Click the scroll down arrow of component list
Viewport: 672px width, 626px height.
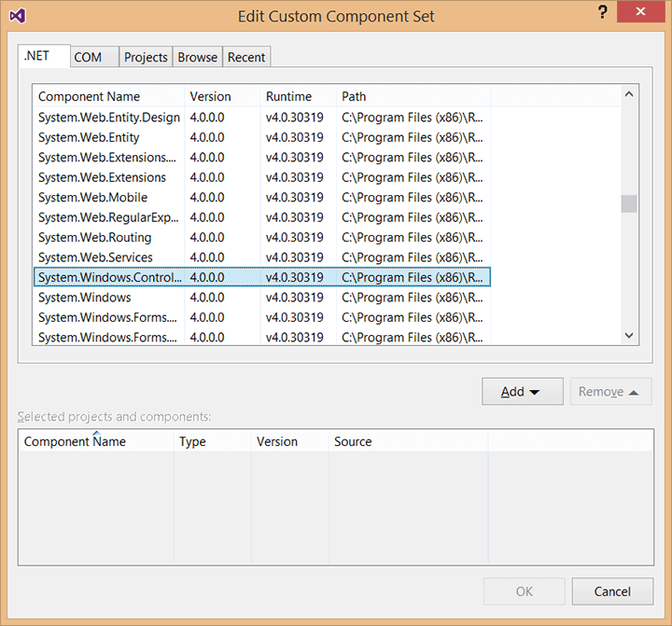coord(629,335)
